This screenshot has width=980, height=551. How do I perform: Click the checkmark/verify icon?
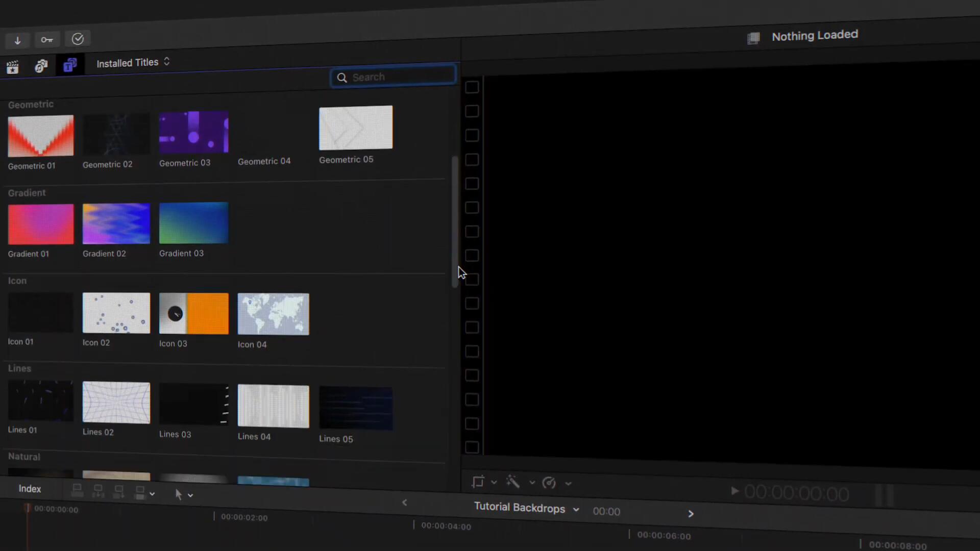coord(78,38)
